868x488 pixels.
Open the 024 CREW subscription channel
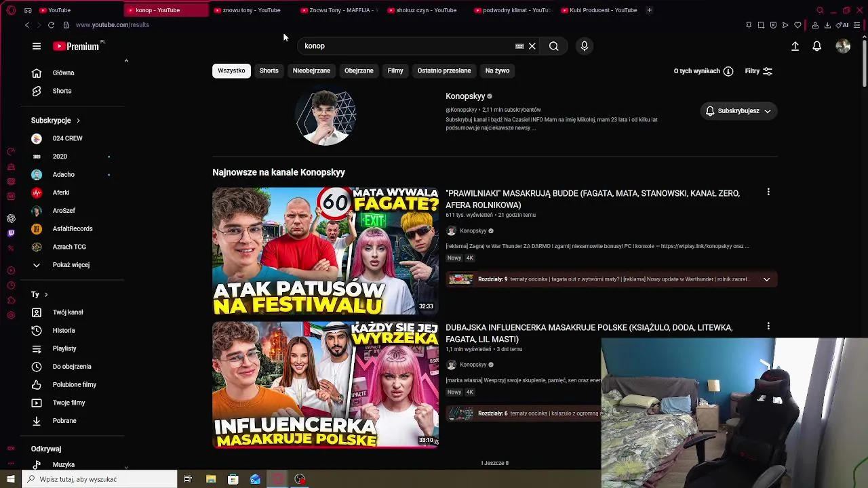[x=73, y=138]
